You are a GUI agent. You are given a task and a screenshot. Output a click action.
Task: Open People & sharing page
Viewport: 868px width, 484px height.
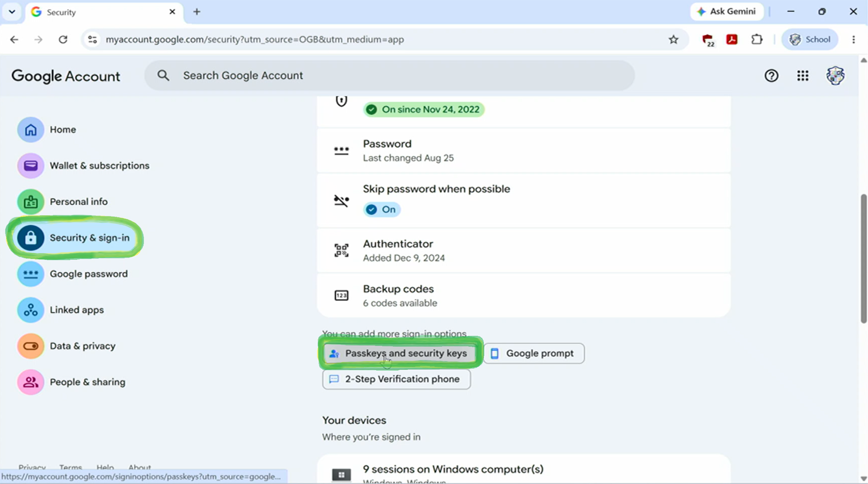(x=71, y=382)
